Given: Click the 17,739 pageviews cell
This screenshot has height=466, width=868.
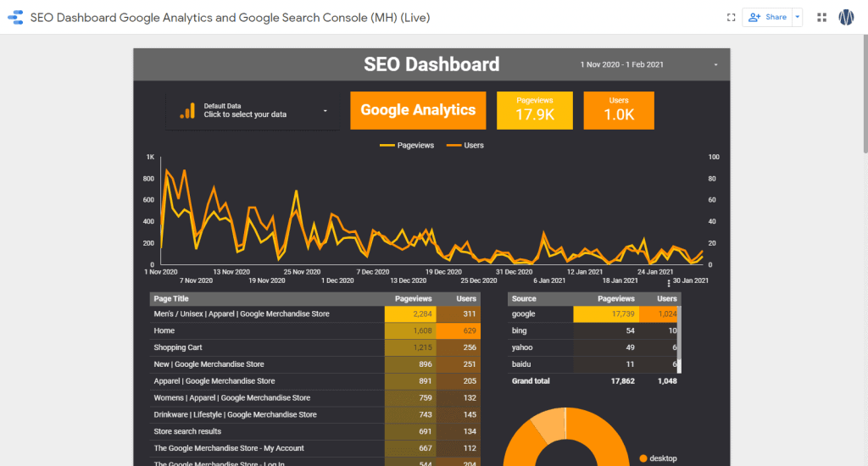Looking at the screenshot, I should click(x=606, y=313).
